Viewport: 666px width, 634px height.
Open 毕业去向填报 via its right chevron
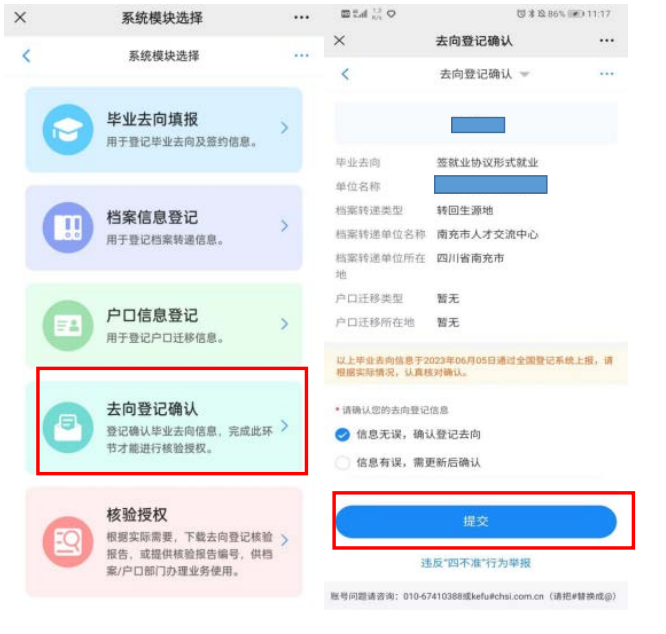coord(285,128)
